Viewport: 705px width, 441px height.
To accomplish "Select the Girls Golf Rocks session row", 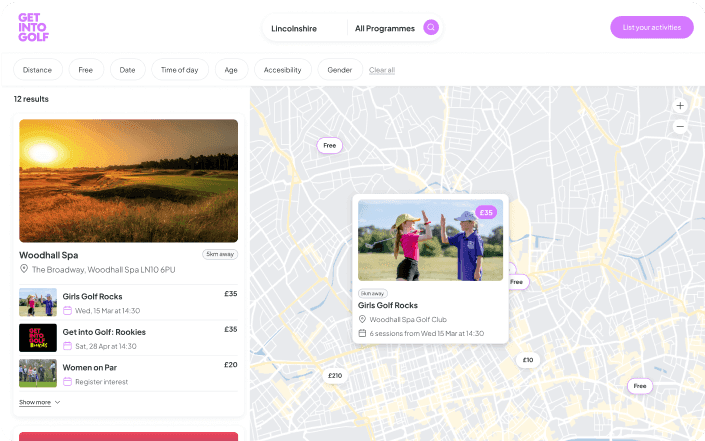I will (128, 302).
